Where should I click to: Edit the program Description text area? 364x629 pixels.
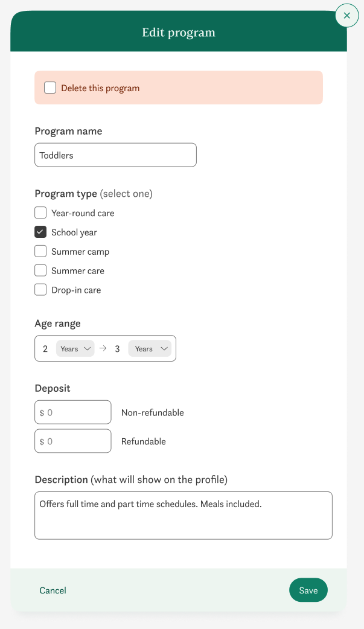click(183, 515)
